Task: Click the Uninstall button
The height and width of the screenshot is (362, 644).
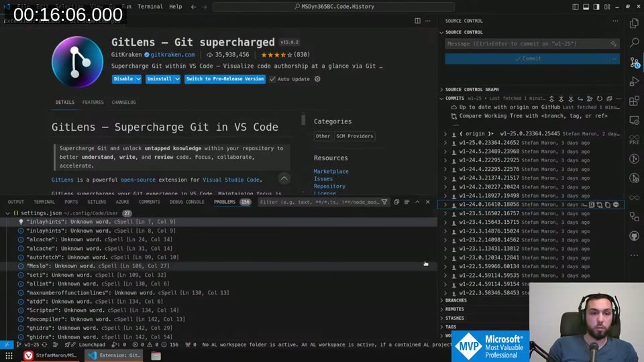Action: tap(159, 79)
